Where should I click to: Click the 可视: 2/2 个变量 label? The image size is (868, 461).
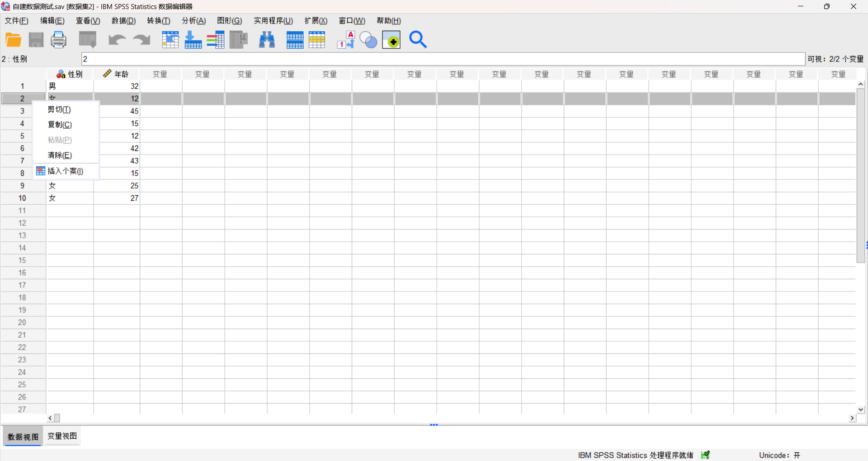click(835, 59)
